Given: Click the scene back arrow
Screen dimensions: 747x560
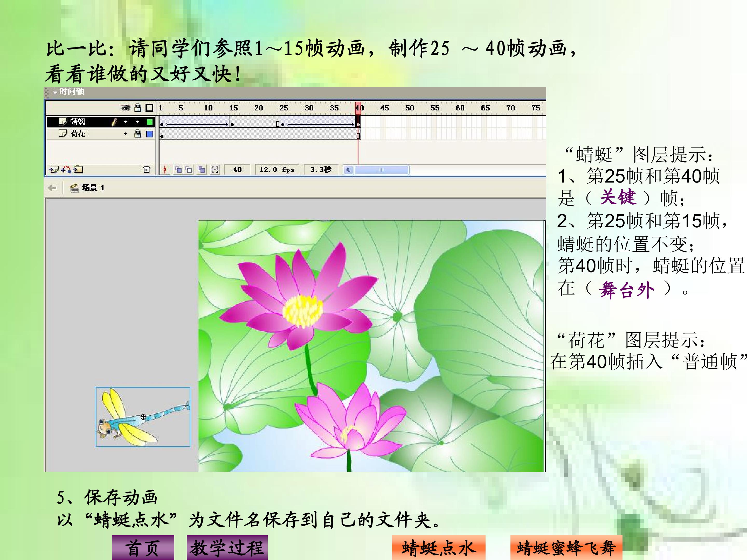Looking at the screenshot, I should (x=52, y=188).
